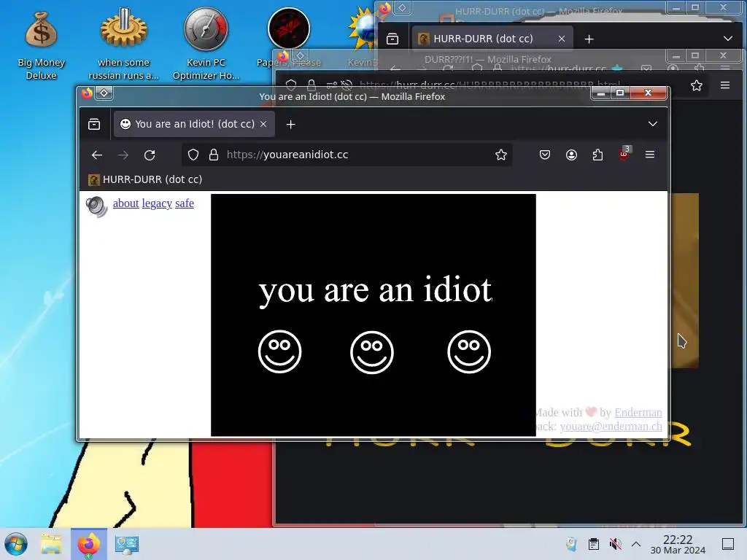Open HURR-DURR (dot cc) bookmark in bookmarks toolbar
The width and height of the screenshot is (747, 560).
click(145, 179)
